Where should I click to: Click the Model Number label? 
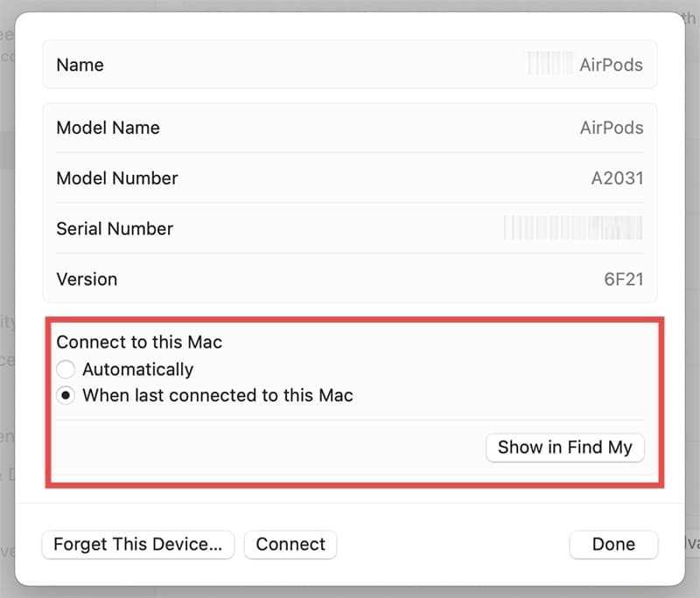[117, 178]
